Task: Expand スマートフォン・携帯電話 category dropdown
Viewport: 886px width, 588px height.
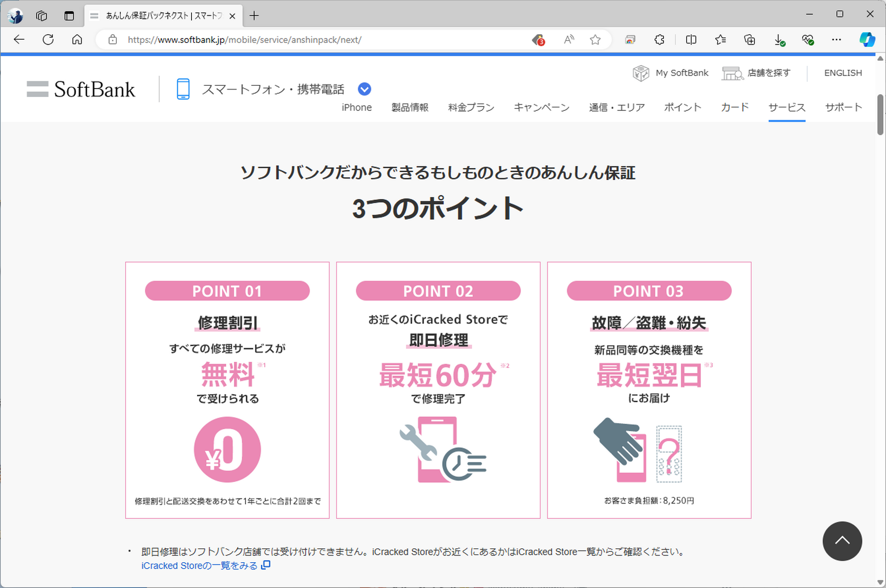Action: point(365,89)
